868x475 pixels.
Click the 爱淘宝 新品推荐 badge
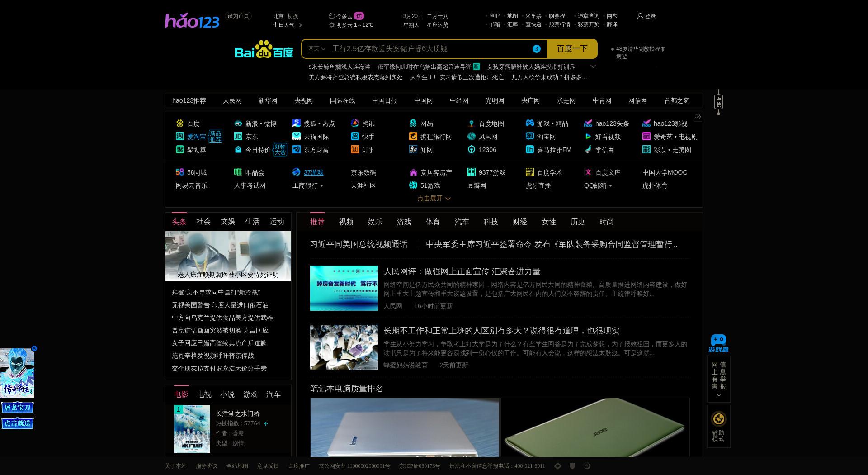[x=216, y=137]
